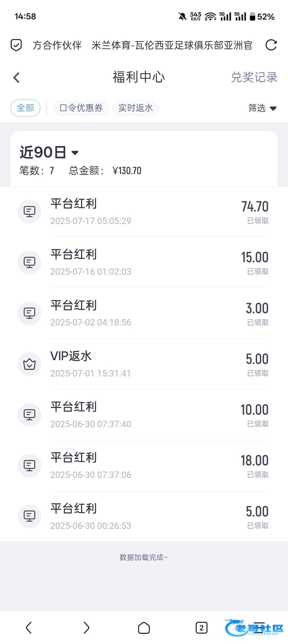Tap the shield security icon in address bar

pyautogui.click(x=16, y=45)
